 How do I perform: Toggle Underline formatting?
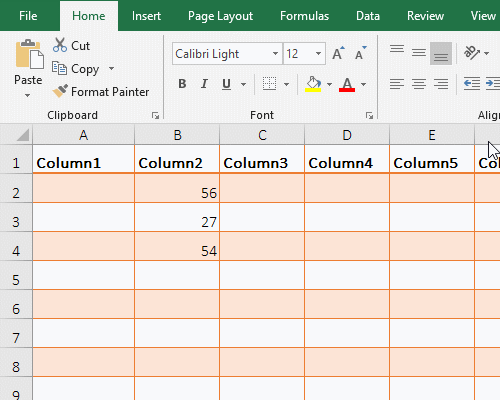[226, 84]
